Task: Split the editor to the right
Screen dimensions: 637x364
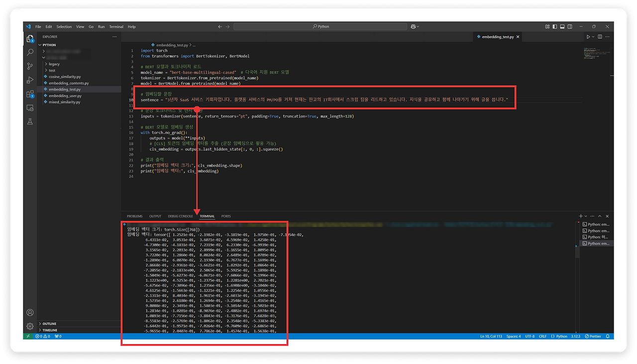Action: pos(600,37)
